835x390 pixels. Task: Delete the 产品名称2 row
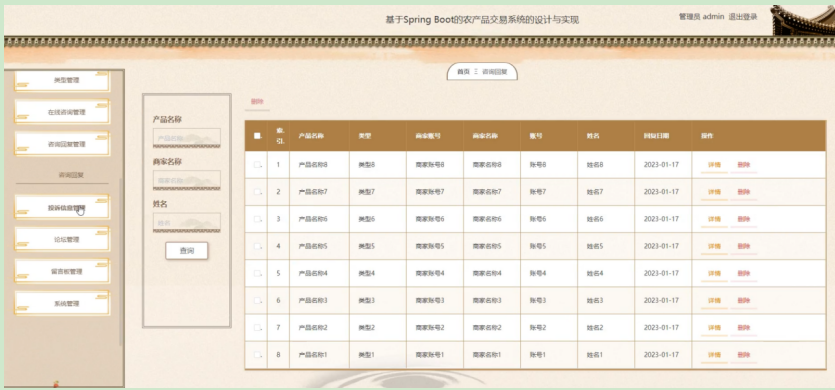pos(743,328)
